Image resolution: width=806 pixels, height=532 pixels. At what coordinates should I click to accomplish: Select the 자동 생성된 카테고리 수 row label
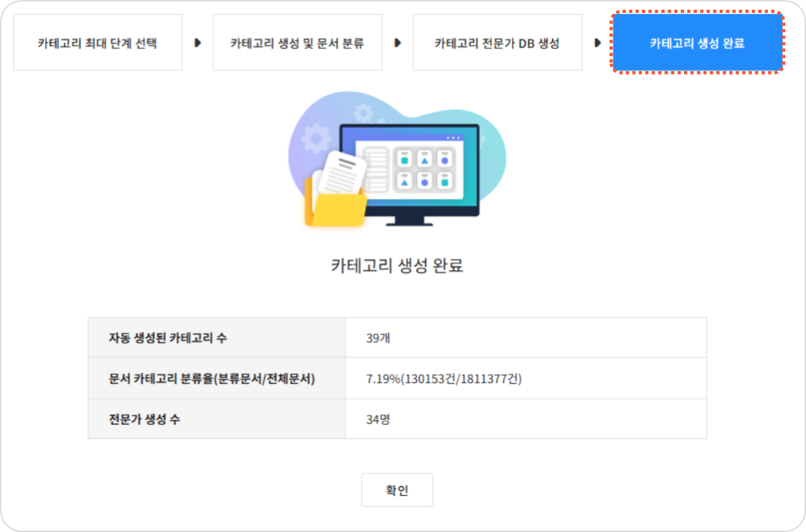pos(168,337)
